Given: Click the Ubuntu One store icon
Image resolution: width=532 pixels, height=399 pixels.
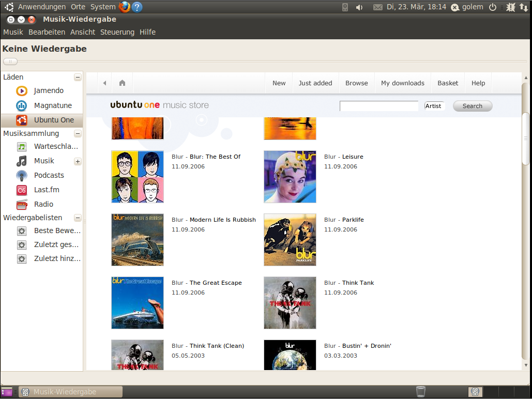Looking at the screenshot, I should click(22, 120).
